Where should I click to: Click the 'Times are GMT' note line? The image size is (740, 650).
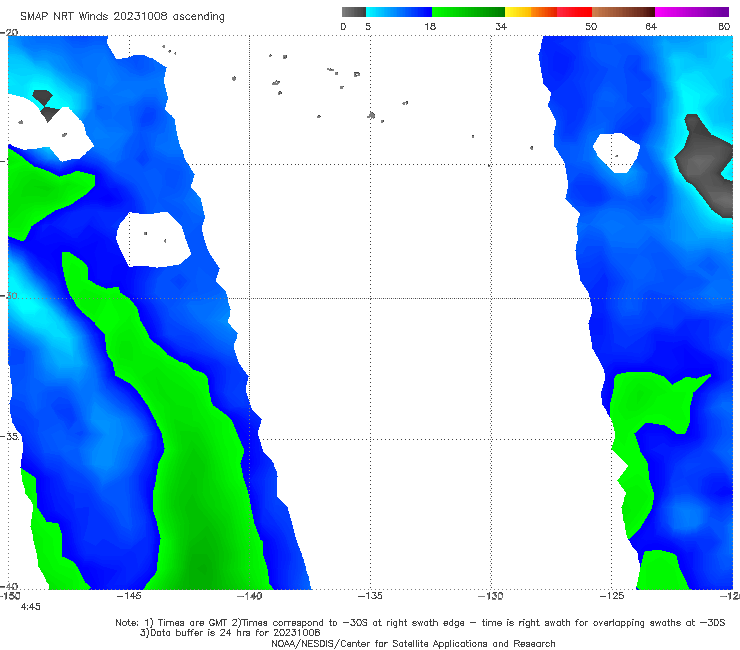pos(420,623)
